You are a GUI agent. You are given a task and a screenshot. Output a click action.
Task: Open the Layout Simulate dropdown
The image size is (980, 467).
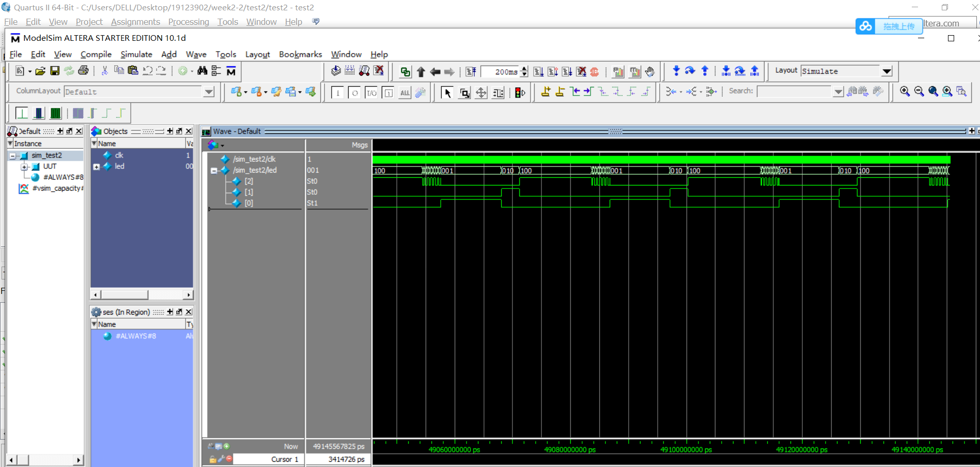click(x=886, y=71)
